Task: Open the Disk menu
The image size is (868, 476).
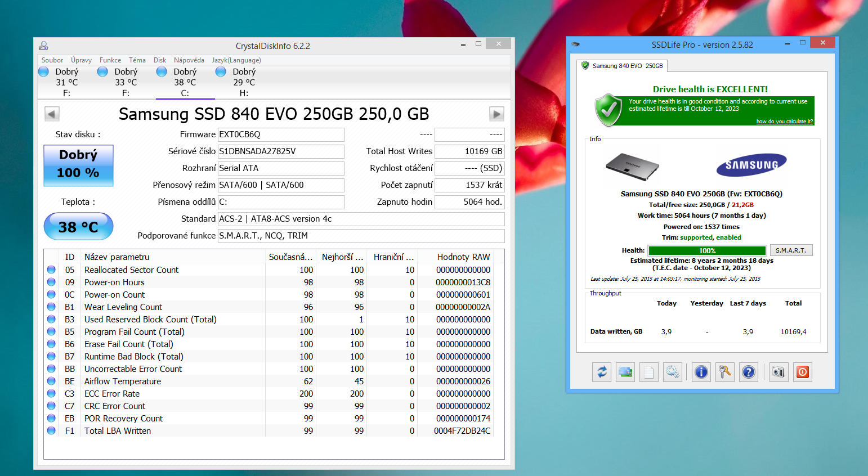Action: (x=160, y=60)
